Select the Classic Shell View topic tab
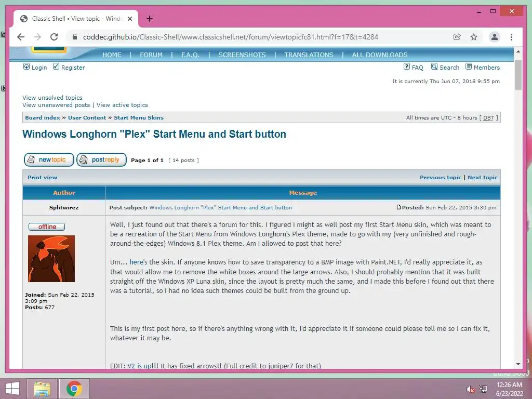The width and height of the screenshot is (532, 399). pos(76,19)
